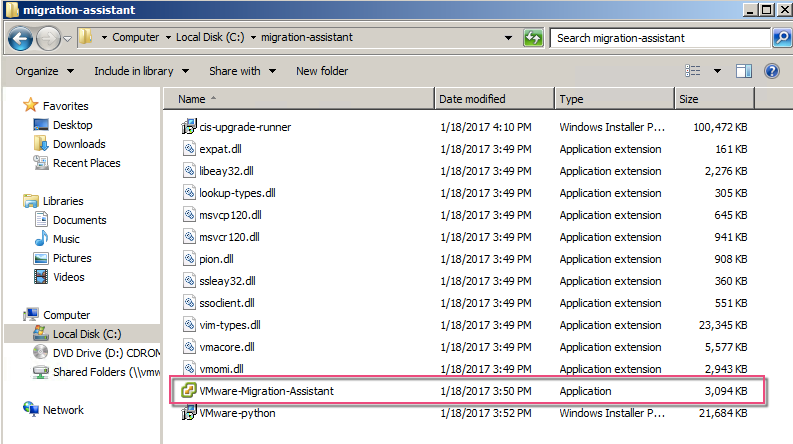Go back with the Back arrow button
Screen dimensions: 793x444
click(21, 38)
